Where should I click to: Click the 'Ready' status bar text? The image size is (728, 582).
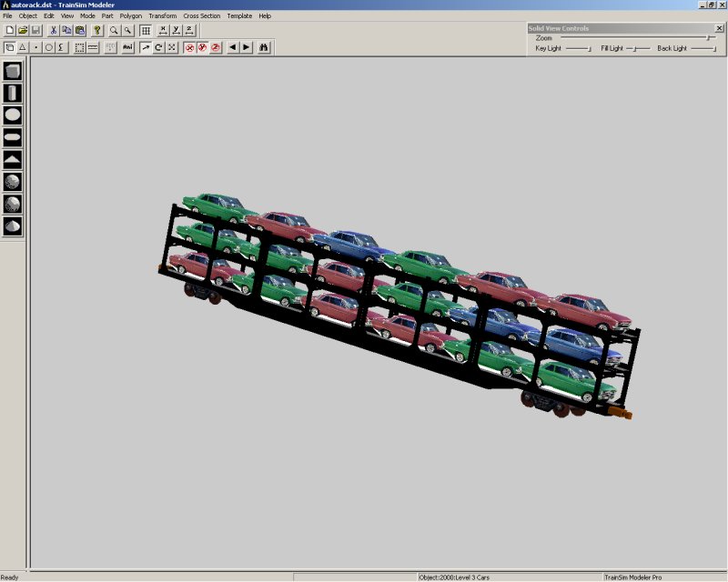click(9, 577)
